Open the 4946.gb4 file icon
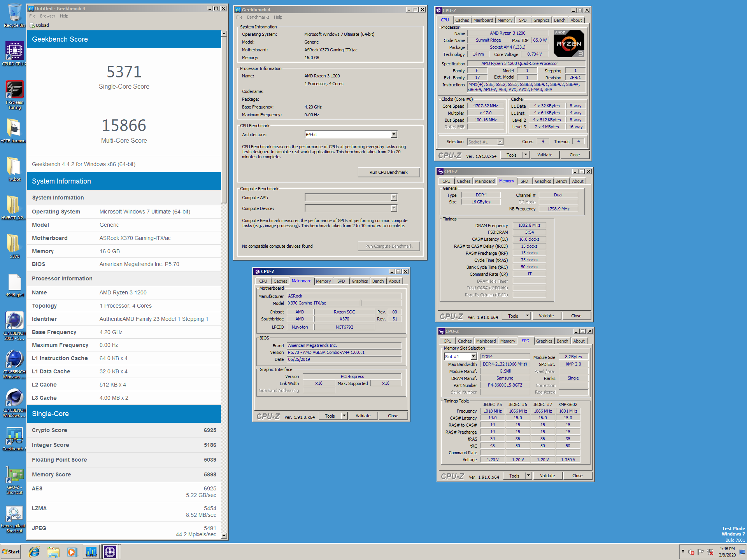This screenshot has width=747, height=560. [x=14, y=285]
